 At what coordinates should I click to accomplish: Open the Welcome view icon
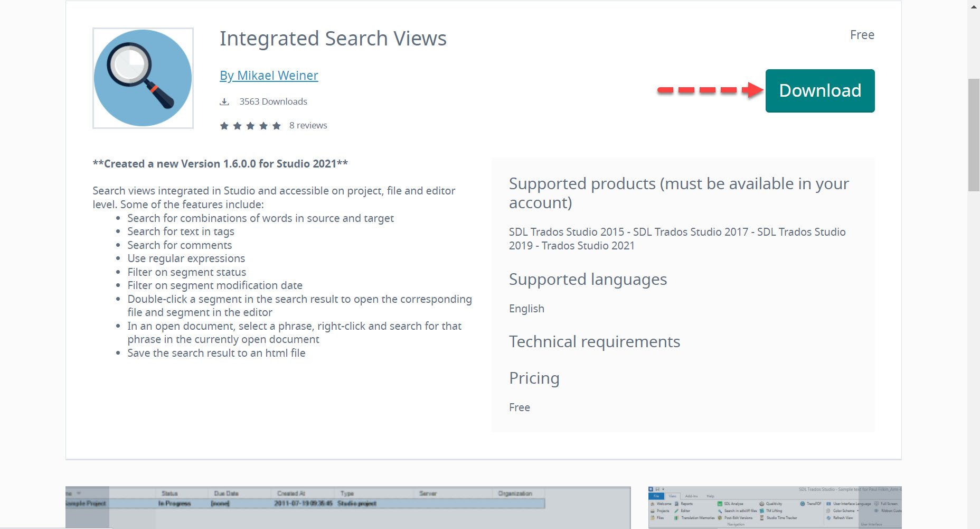[653, 504]
